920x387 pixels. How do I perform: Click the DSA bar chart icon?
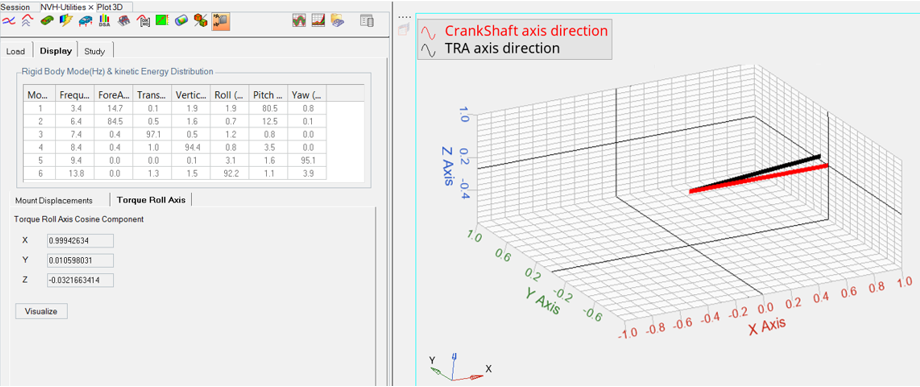click(x=104, y=21)
